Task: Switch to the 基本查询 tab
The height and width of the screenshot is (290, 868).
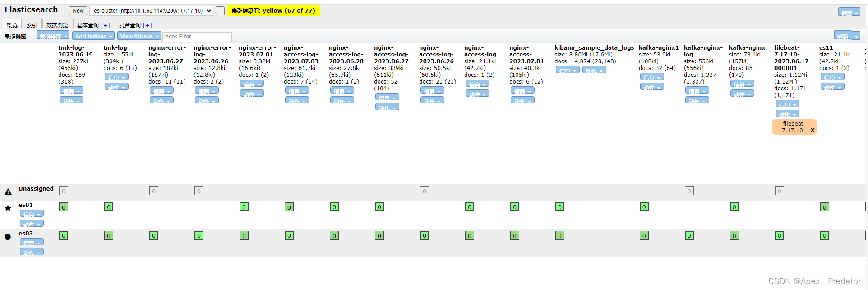Action: pyautogui.click(x=88, y=25)
